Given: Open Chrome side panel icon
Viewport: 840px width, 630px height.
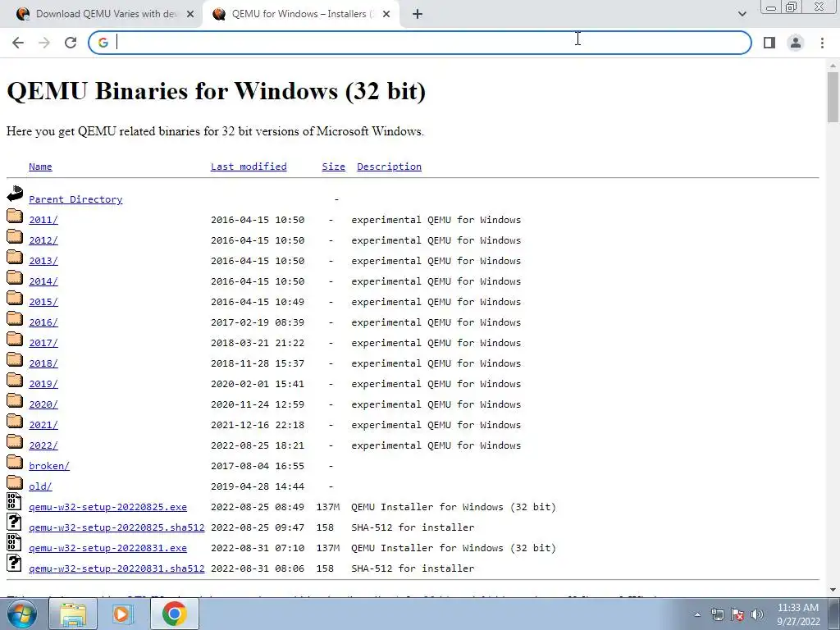Looking at the screenshot, I should click(769, 43).
